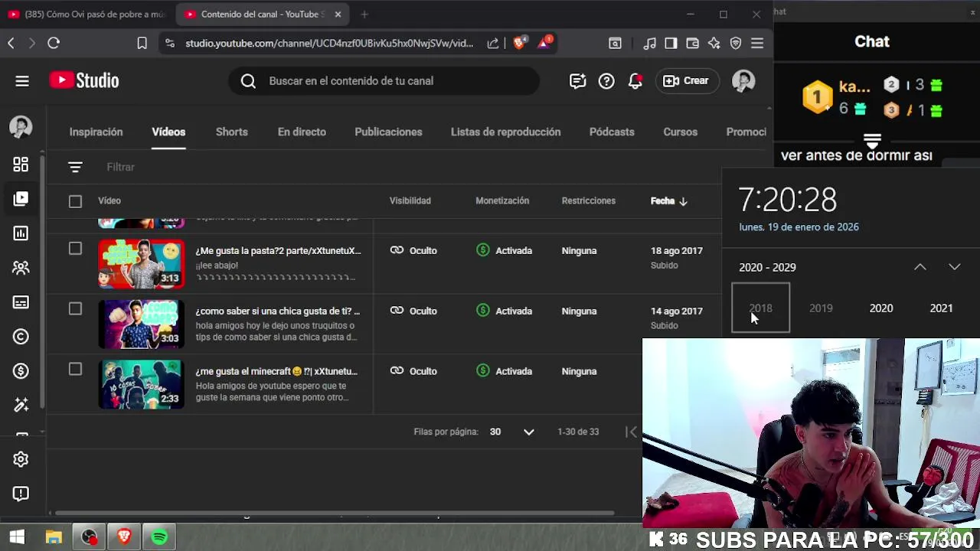
Task: Switch to the Shorts tab
Action: pyautogui.click(x=231, y=132)
